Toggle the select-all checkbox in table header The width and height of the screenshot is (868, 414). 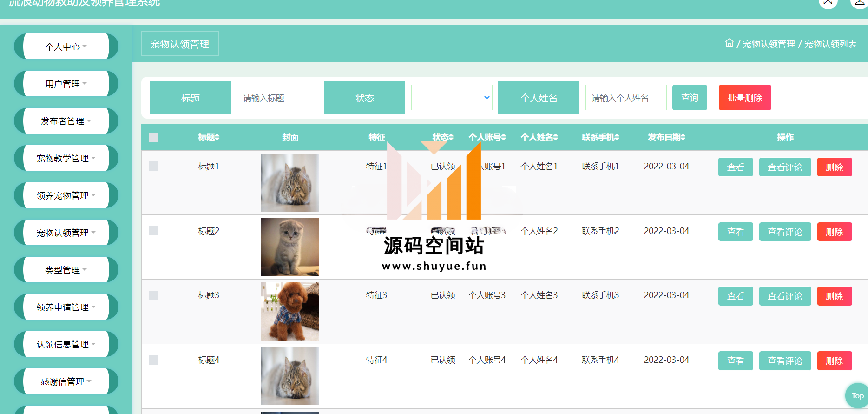pos(154,137)
